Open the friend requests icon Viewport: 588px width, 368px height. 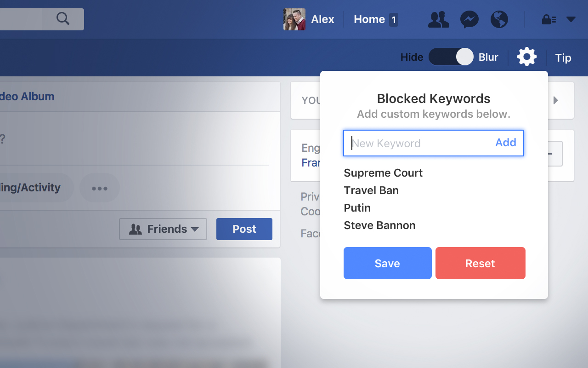point(439,19)
